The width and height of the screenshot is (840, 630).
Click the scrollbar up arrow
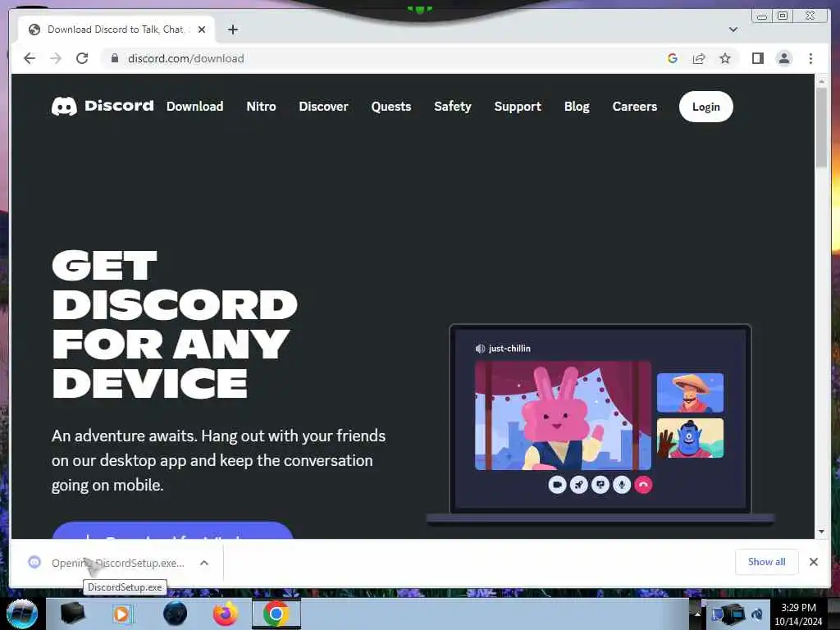click(x=821, y=81)
